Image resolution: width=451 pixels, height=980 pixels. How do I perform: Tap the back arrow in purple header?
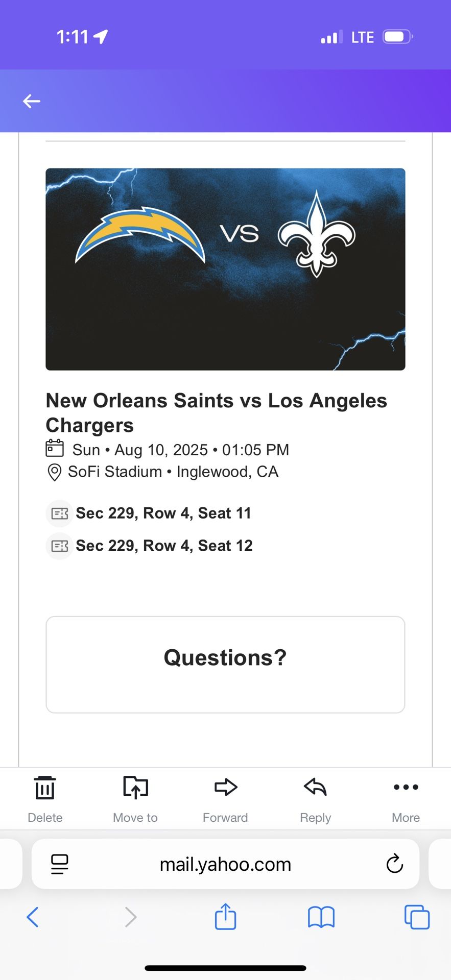pyautogui.click(x=32, y=101)
